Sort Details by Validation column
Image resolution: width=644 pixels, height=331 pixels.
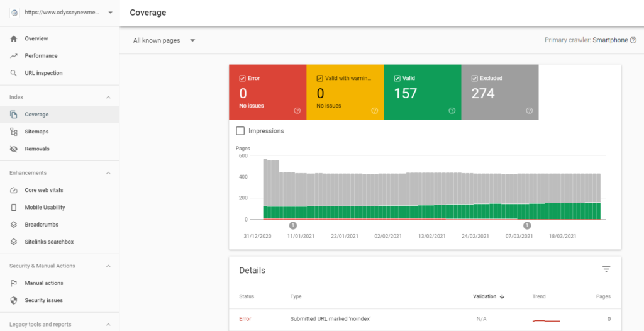pos(489,296)
